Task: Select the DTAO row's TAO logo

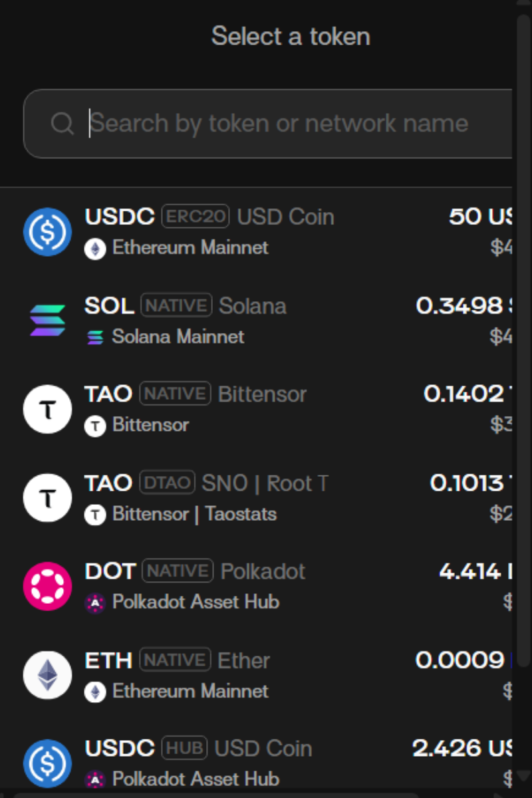Action: coord(47,498)
